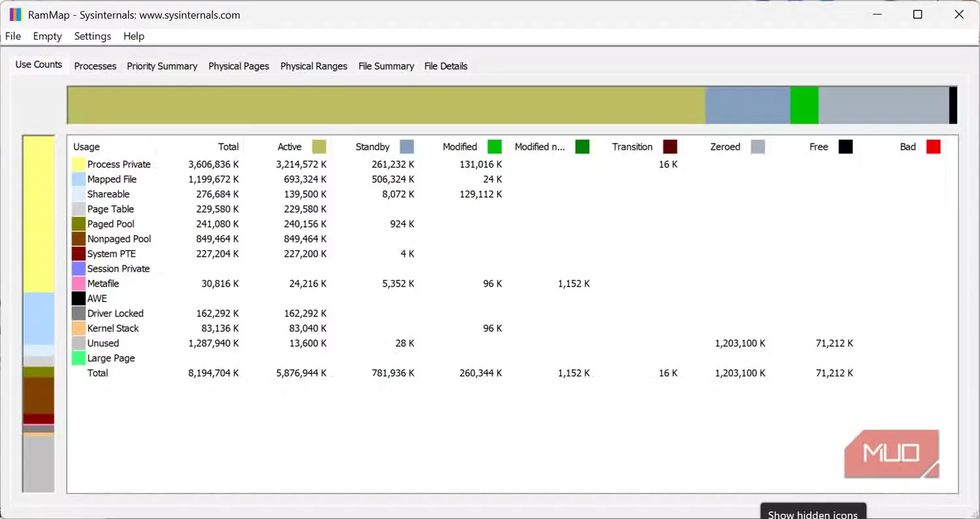Screen dimensions: 980x519
Task: Click the Free black swatch
Action: (x=845, y=147)
